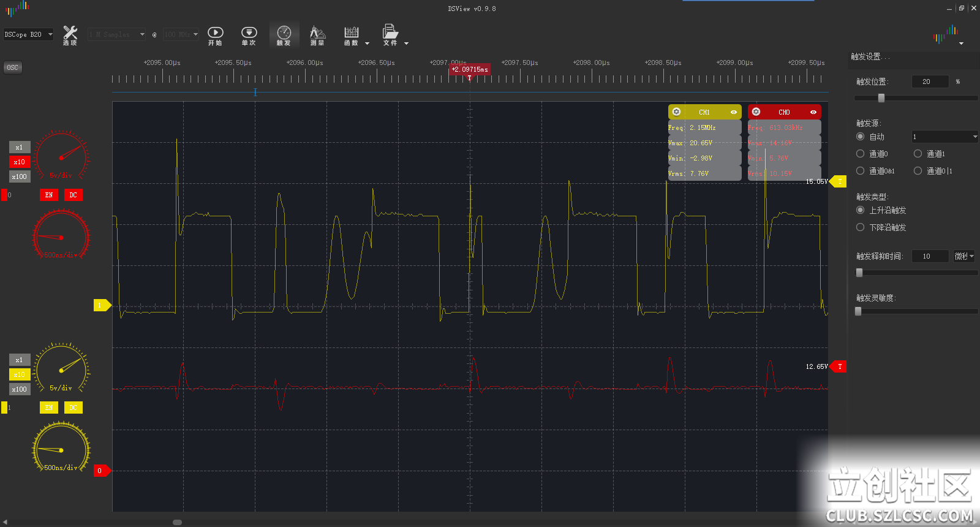Expand the 函数 dropdown arrow
The image size is (980, 527).
click(367, 44)
